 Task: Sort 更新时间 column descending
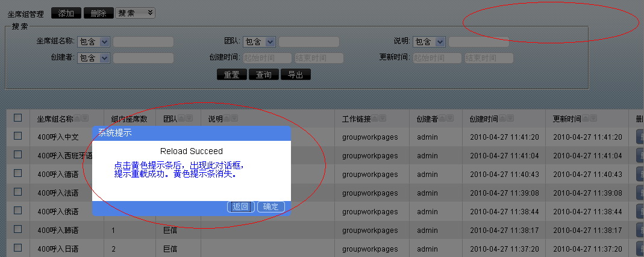coord(593,119)
